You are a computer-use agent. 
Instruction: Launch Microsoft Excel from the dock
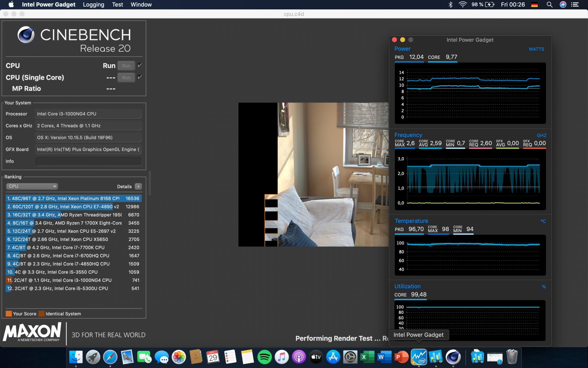(x=367, y=357)
